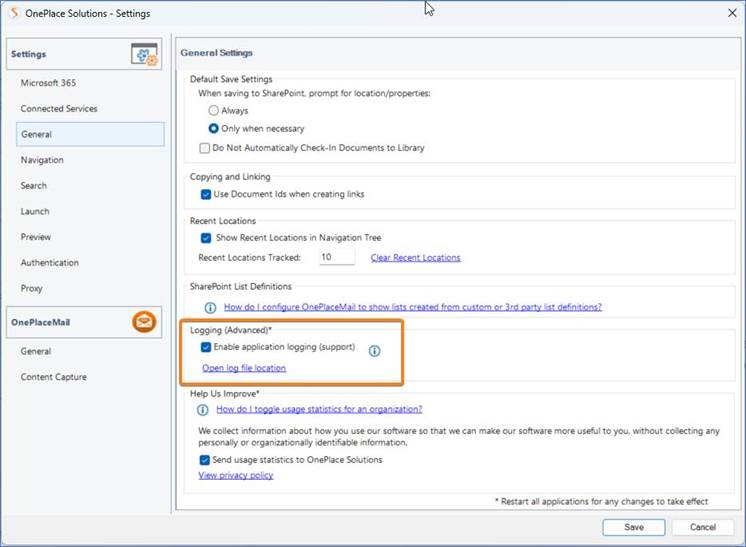Toggle Do Not Automatically Check-In Documents checkbox
This screenshot has height=547, width=746.
[205, 148]
